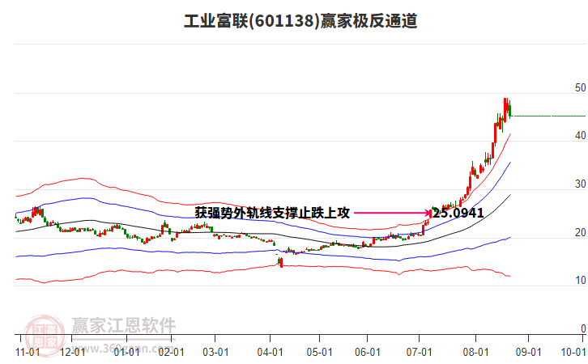Click the x-axis date 04-01
Viewport: 588px width, 364px height.
(x=270, y=353)
